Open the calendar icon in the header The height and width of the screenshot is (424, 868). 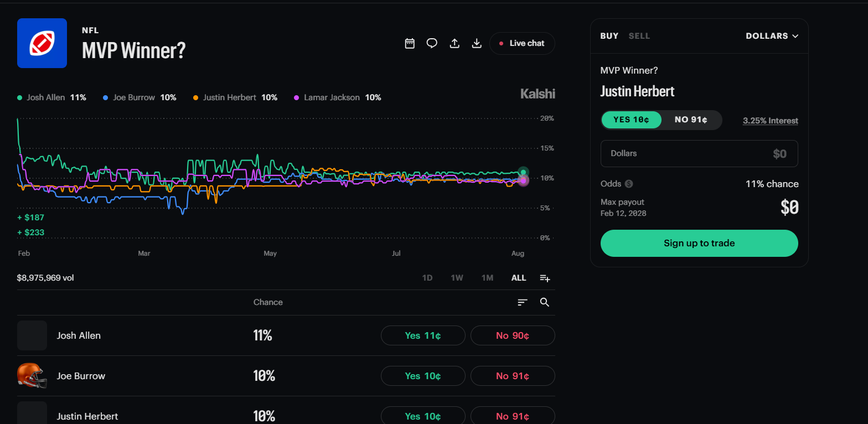410,43
